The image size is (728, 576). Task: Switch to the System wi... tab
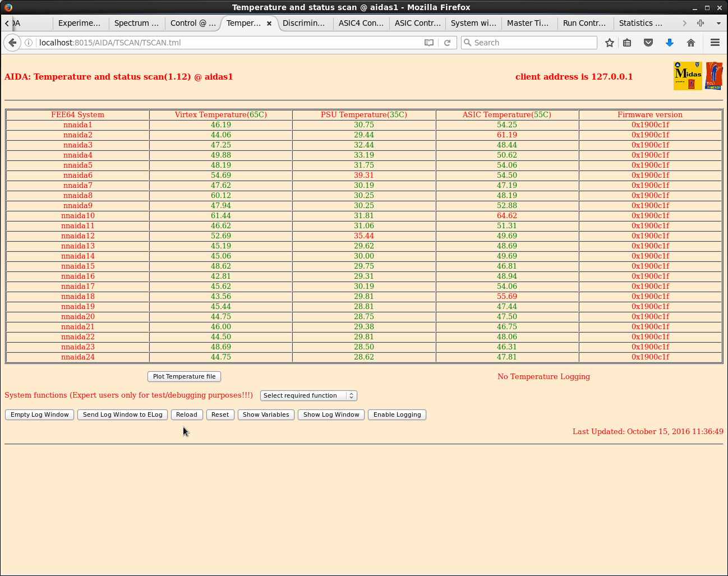click(473, 23)
